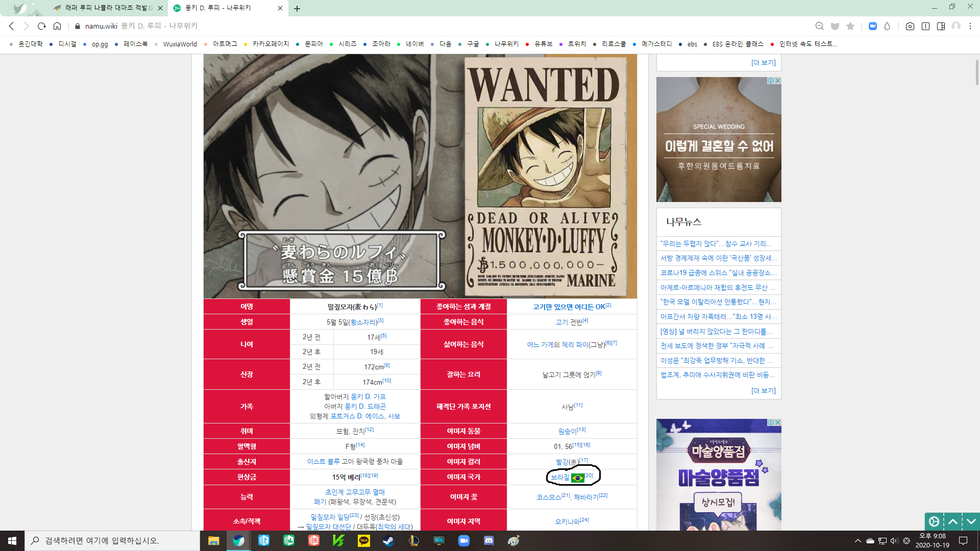Open the Windows Start menu
This screenshot has width=980, height=551.
coord(12,541)
